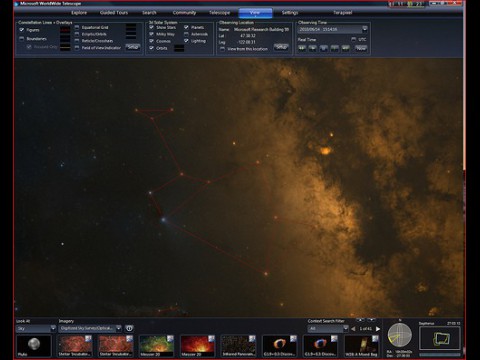
Task: Toggle the Milky Way checkbox
Action: click(x=152, y=34)
